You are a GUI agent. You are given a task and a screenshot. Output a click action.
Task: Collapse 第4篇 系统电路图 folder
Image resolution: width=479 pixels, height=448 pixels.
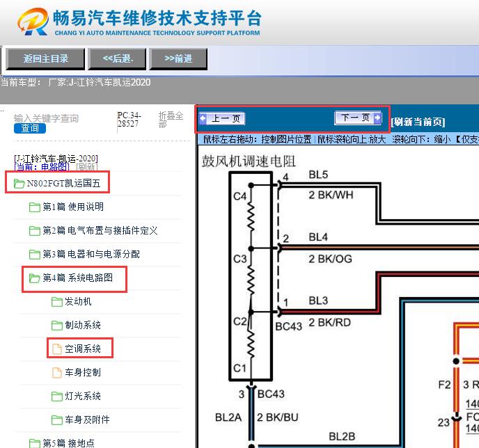(77, 278)
